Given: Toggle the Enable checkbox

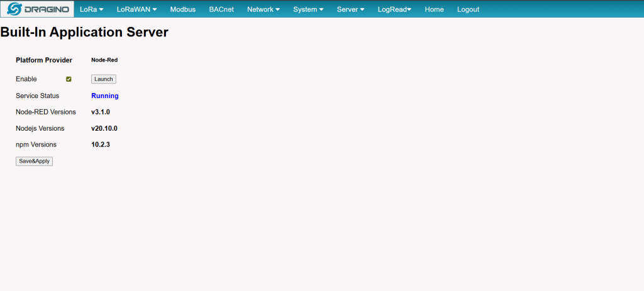Looking at the screenshot, I should tap(69, 79).
